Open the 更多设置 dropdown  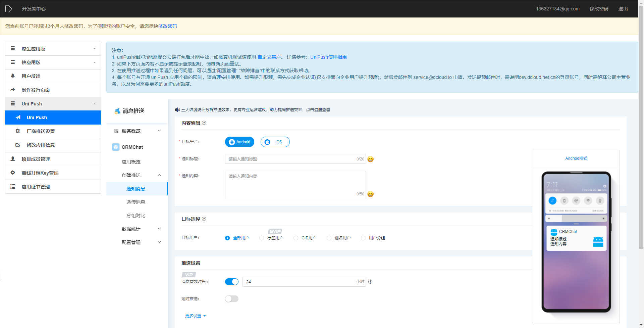195,316
